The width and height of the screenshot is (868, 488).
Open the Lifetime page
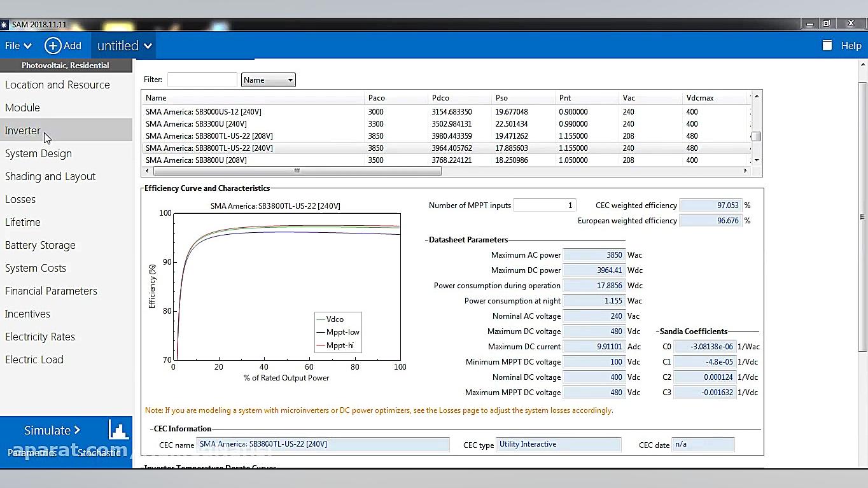click(66, 222)
